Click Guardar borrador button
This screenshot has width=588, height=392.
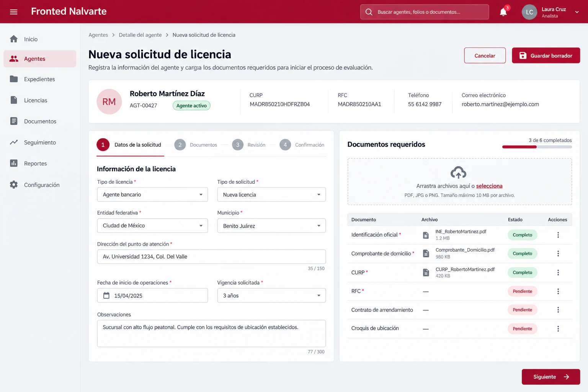[x=546, y=56]
